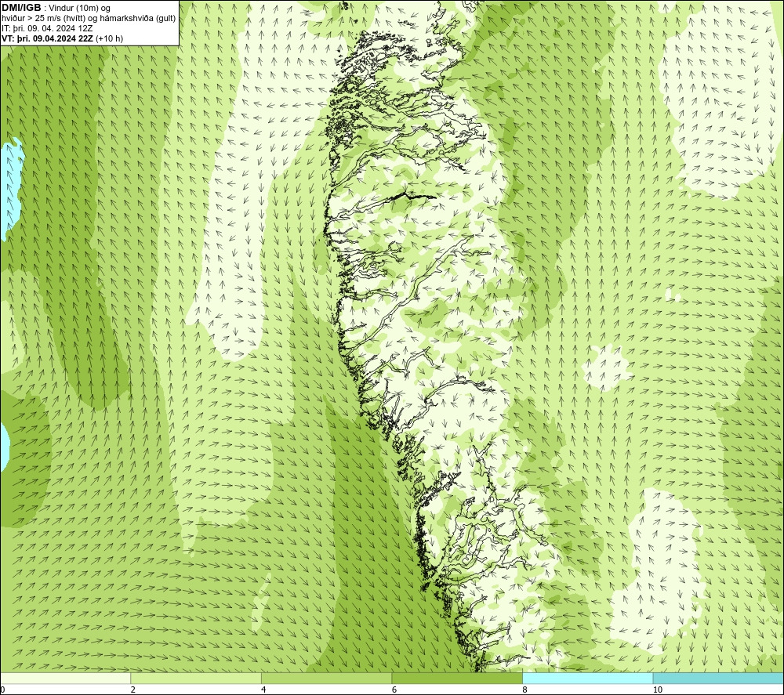Image resolution: width=784 pixels, height=695 pixels.
Task: Click the above 10 m/s teal legend swatch
Action: pyautogui.click(x=718, y=678)
